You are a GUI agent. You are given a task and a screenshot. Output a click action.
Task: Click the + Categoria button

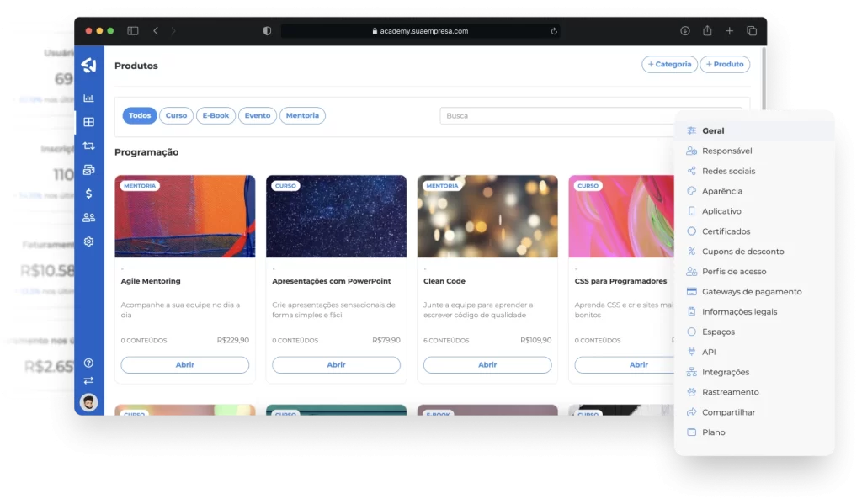(669, 64)
